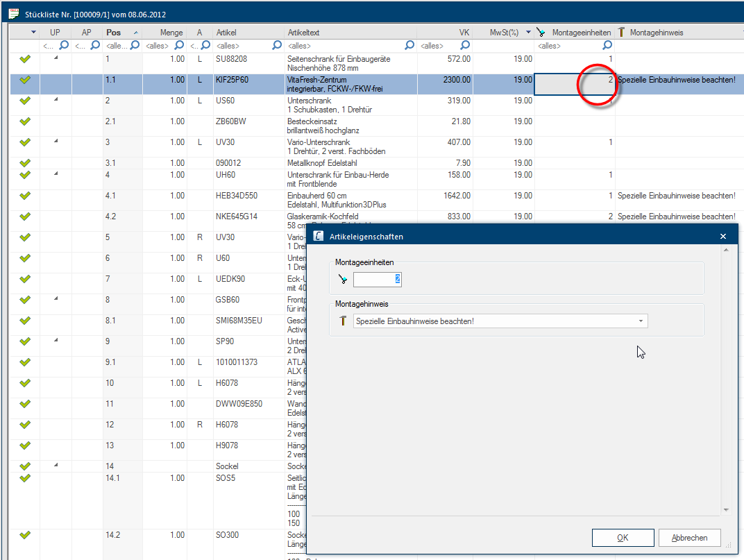Toggle the green checkmark on row 14.2

click(x=25, y=535)
